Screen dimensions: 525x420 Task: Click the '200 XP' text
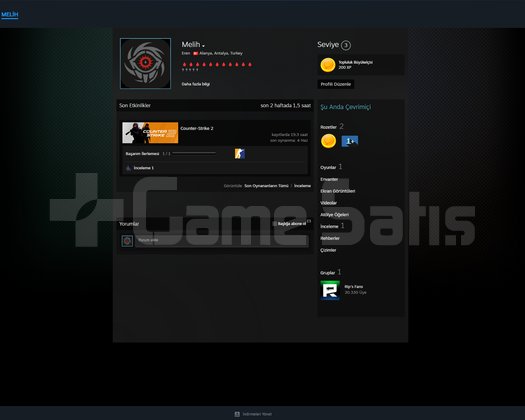(345, 67)
